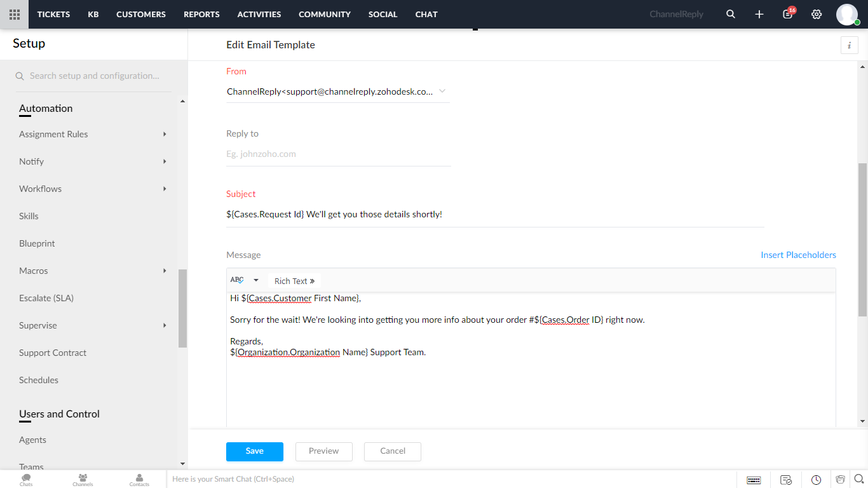The image size is (868, 488).
Task: Expand the Rich Text toolbar
Action: (294, 281)
